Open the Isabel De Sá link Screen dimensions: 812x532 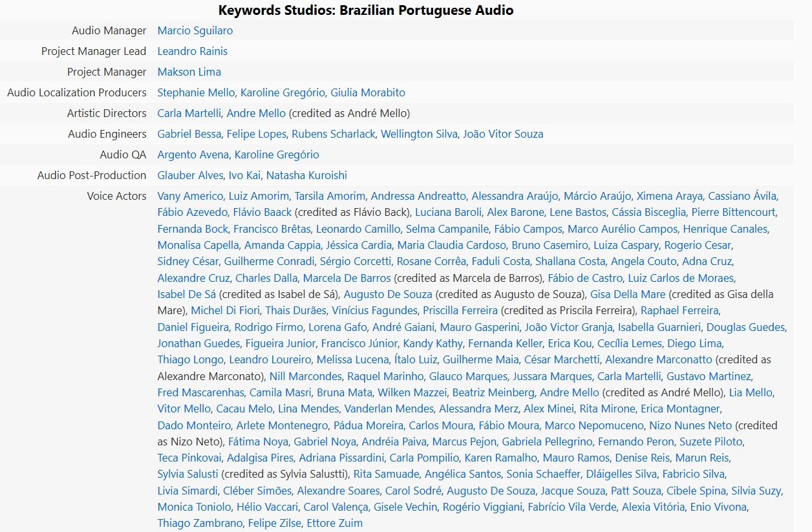[187, 294]
